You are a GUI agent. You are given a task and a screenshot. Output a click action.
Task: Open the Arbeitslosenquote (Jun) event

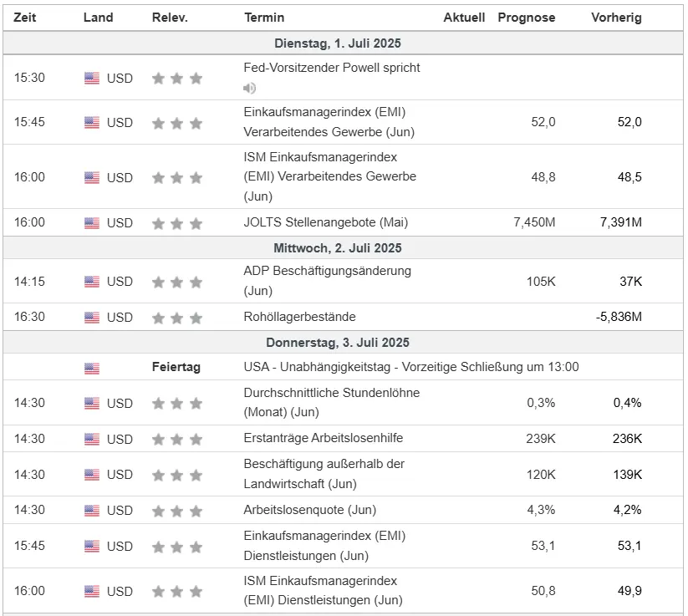pyautogui.click(x=309, y=510)
